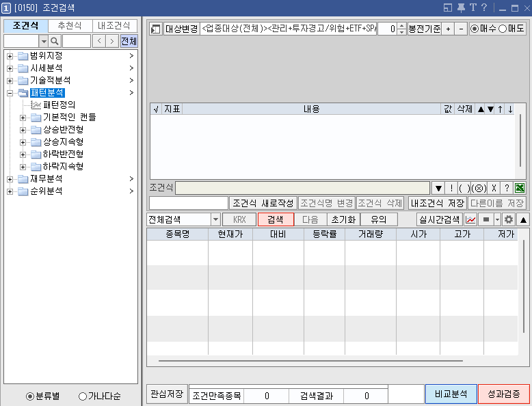Click the next arrow button in left panel
This screenshot has width=532, height=406.
(112, 42)
